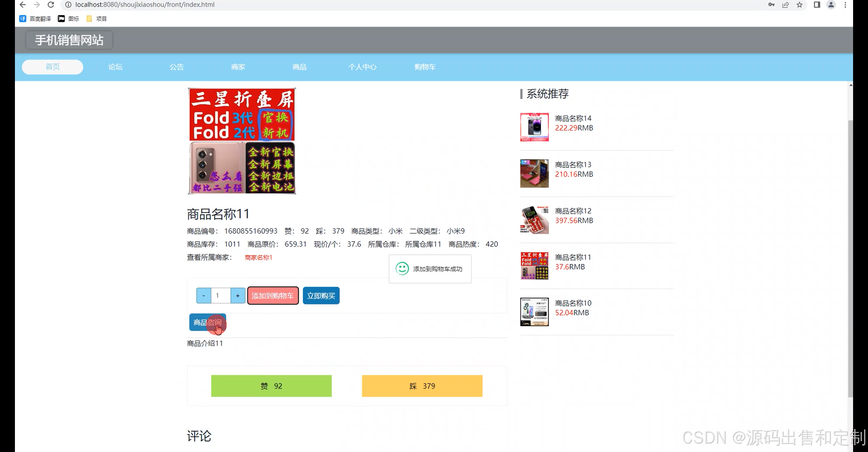The width and height of the screenshot is (868, 452).
Task: Decrease quantity with minus button
Action: 203,296
